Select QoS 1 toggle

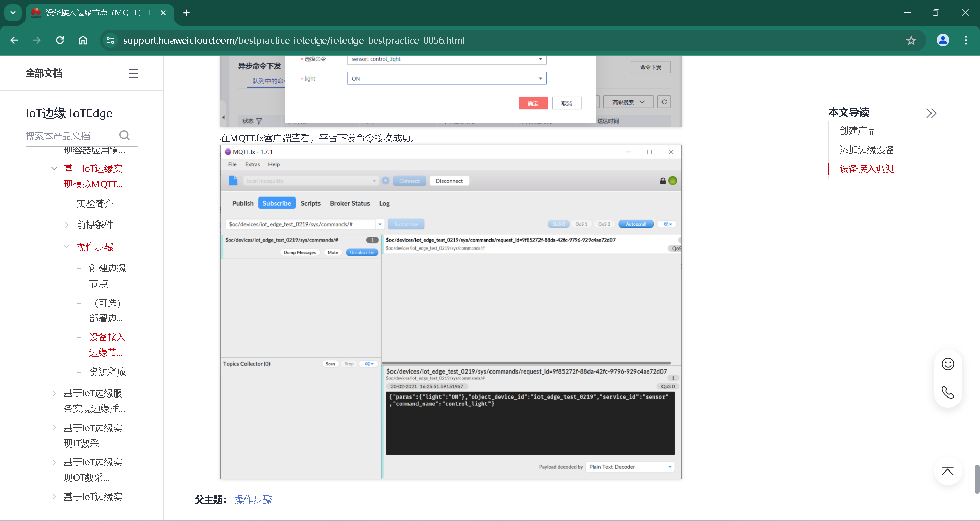coord(581,224)
